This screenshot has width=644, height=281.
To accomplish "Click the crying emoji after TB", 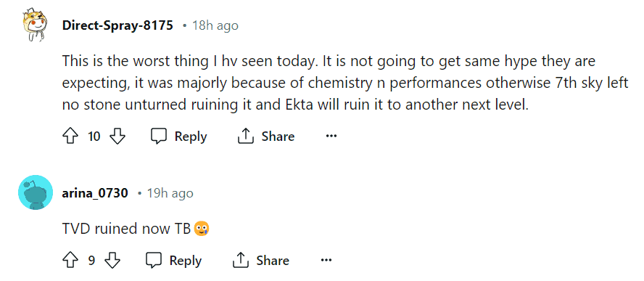I will (x=202, y=228).
